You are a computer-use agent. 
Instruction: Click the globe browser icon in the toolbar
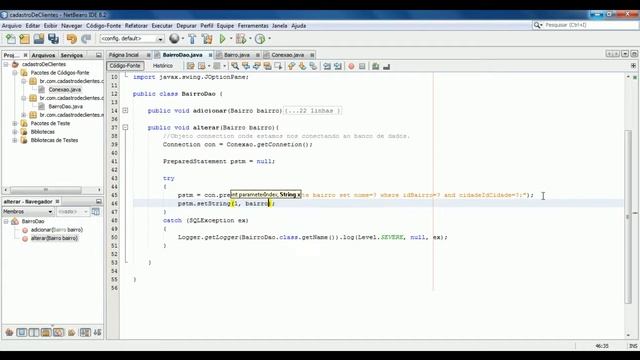[x=174, y=38]
